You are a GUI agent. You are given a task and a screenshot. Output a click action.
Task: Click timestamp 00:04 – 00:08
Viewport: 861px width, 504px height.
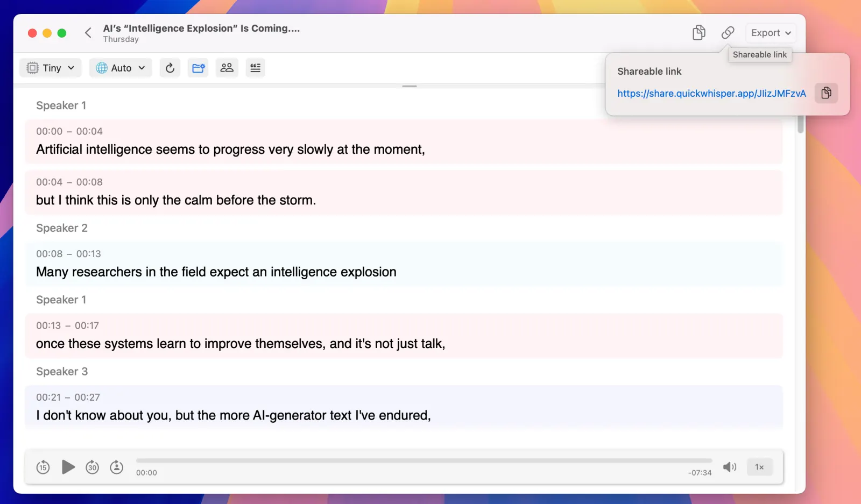(69, 182)
